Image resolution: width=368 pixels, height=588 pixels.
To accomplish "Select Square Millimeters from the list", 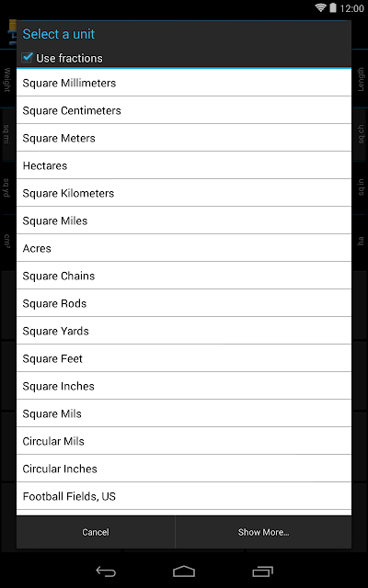I will [184, 83].
